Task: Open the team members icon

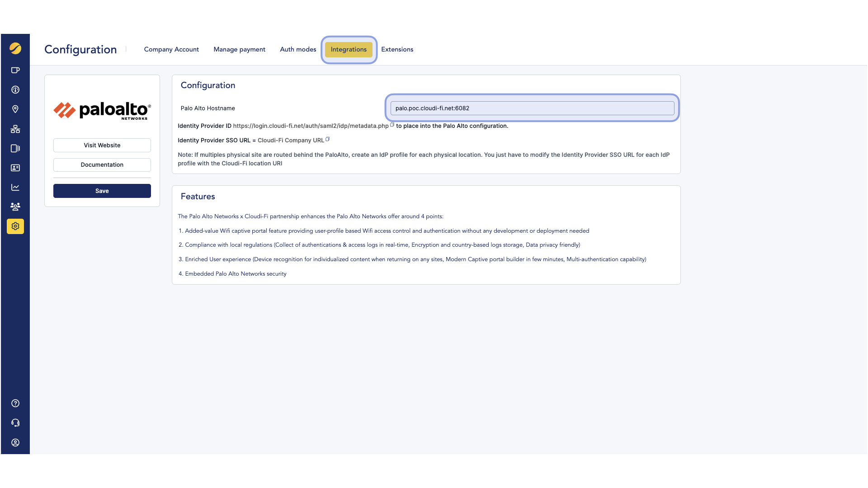Action: (x=15, y=206)
